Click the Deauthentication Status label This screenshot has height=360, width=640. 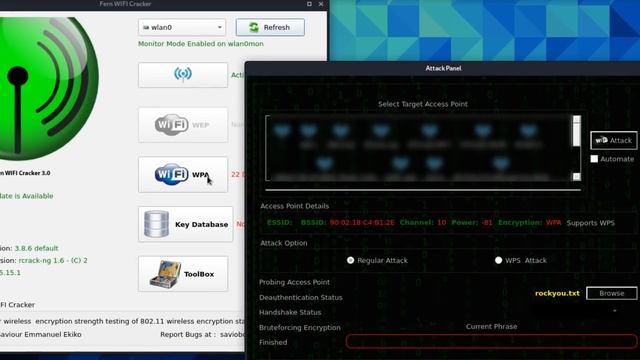tap(300, 298)
